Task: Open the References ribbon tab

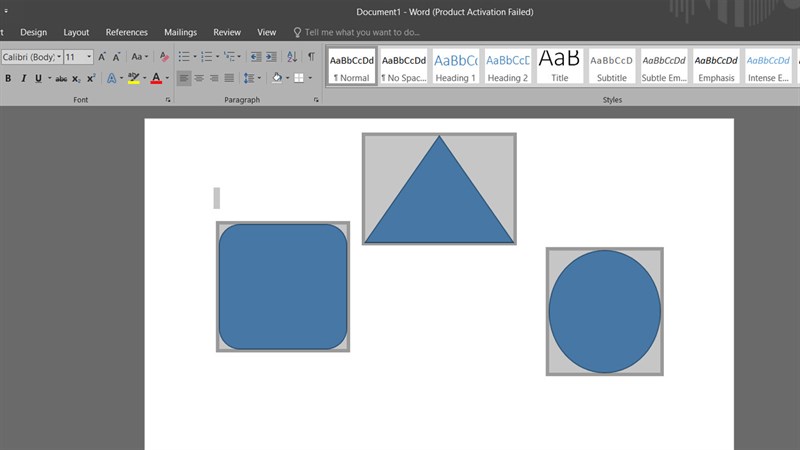Action: coord(126,32)
